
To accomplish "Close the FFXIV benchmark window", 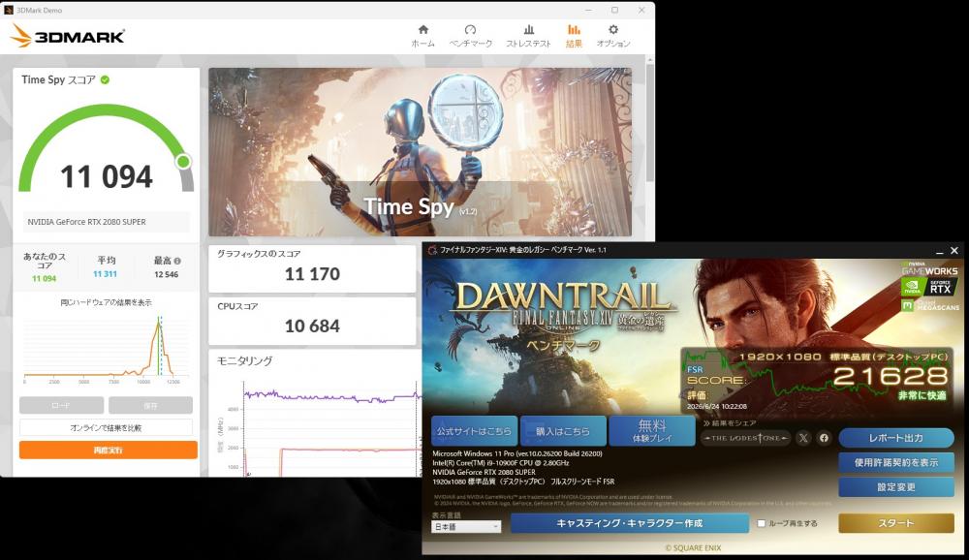I will [954, 250].
